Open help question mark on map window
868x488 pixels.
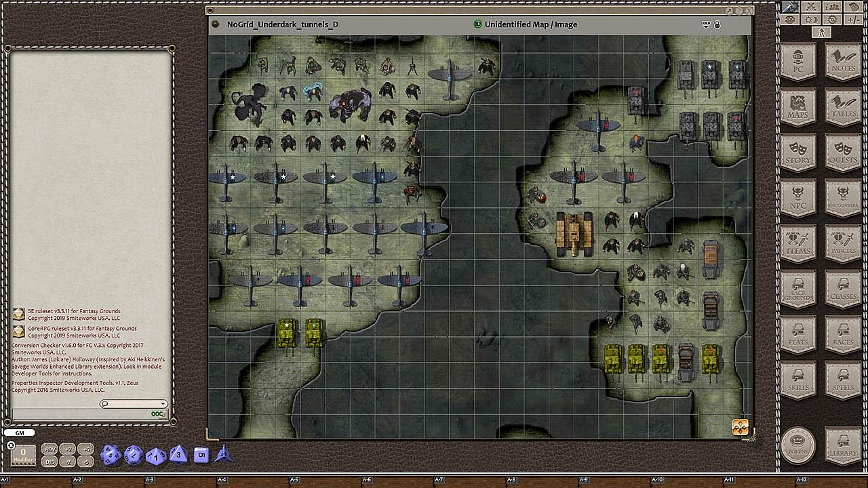(x=739, y=11)
